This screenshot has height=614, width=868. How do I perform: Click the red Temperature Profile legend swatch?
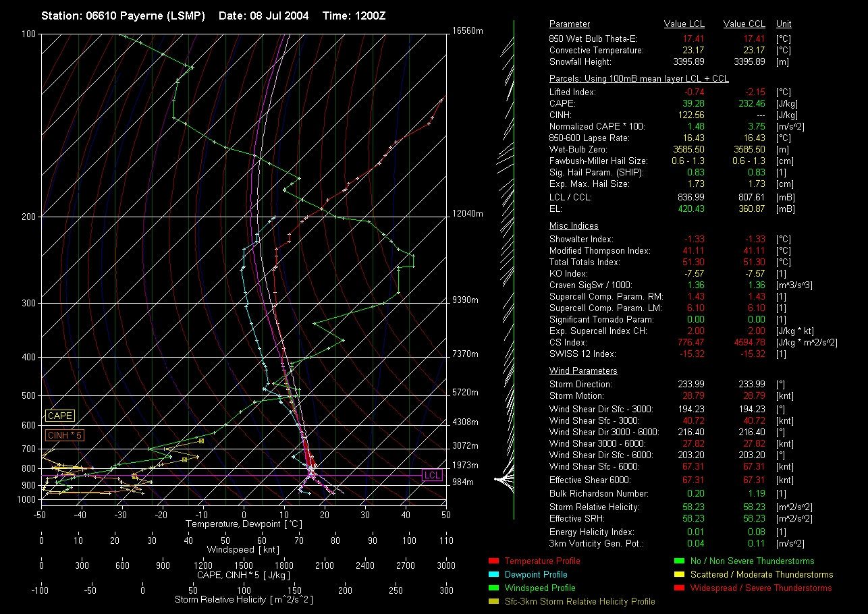click(493, 561)
